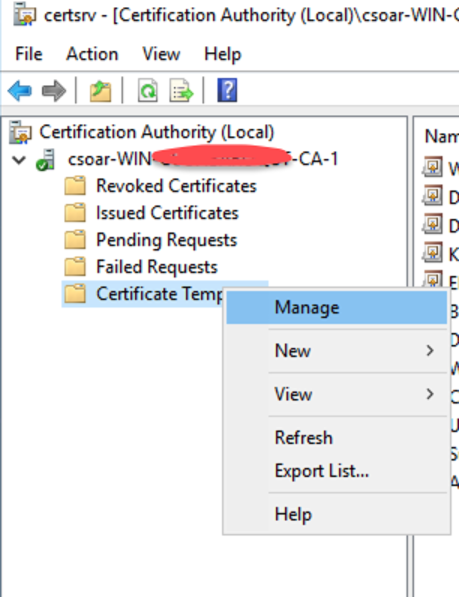Collapse the csoar-WIN CA tree node

19,160
